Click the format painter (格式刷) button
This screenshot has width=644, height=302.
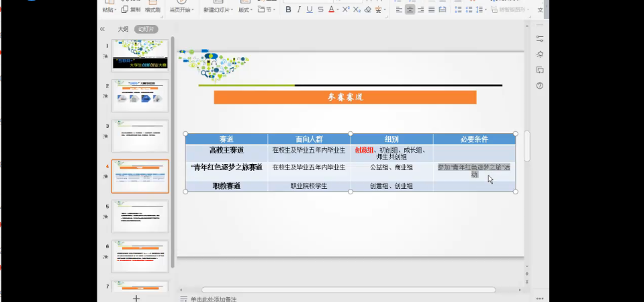coord(152,9)
